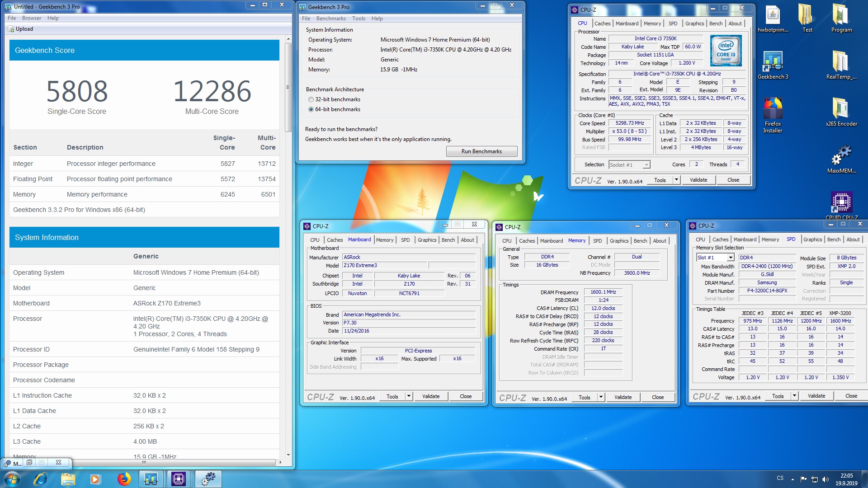This screenshot has width=868, height=488.
Task: Open the Program folder on desktop
Action: tap(841, 18)
